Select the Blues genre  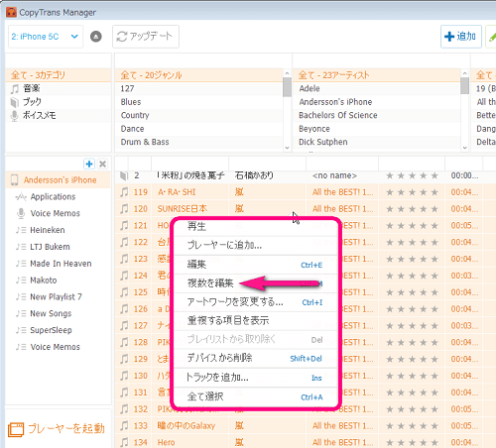click(199, 102)
